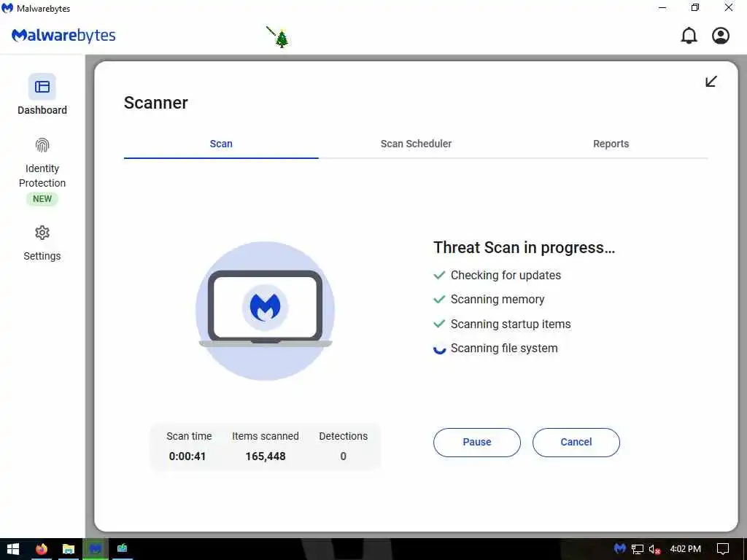Switch to the Reports tab

pyautogui.click(x=611, y=144)
